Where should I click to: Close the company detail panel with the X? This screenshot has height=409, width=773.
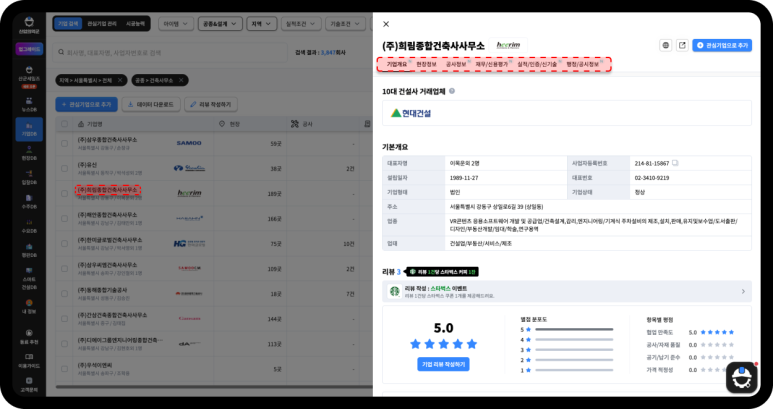click(386, 24)
